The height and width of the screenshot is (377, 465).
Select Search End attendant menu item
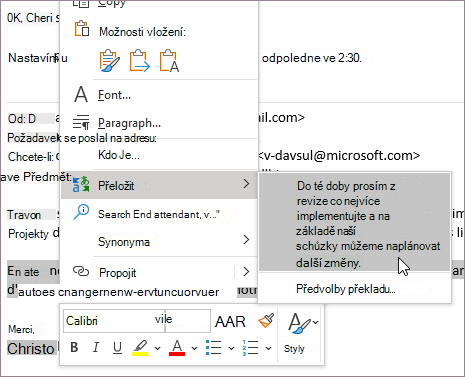[159, 214]
